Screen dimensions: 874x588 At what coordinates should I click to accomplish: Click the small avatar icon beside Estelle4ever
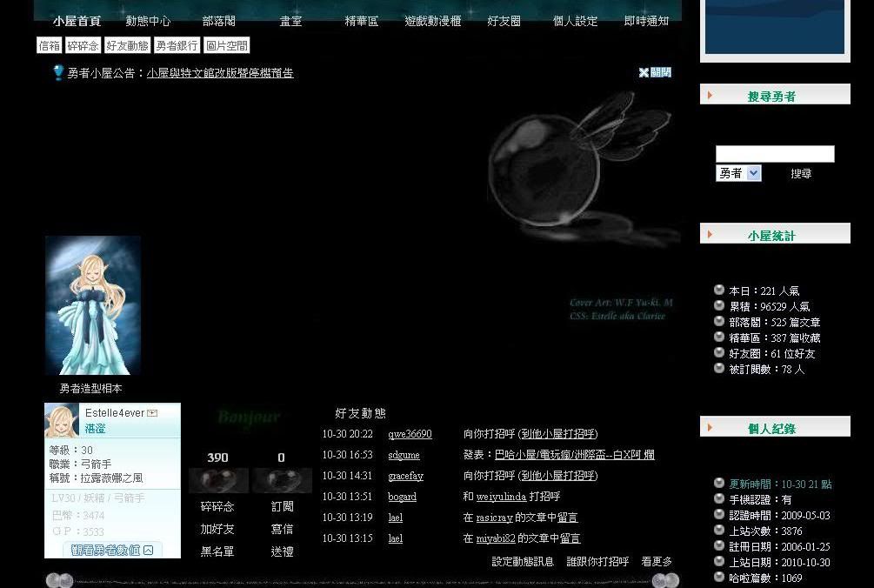point(62,421)
